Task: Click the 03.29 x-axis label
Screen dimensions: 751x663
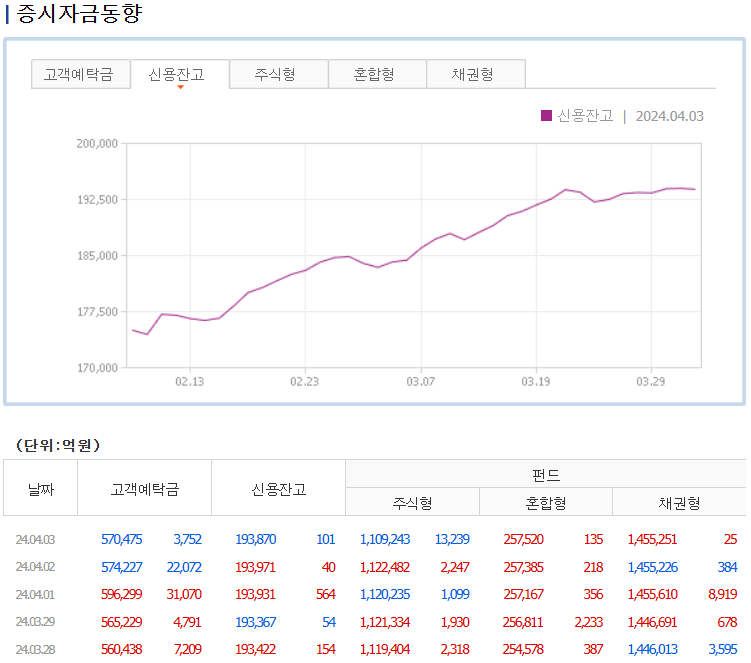Action: pyautogui.click(x=650, y=382)
